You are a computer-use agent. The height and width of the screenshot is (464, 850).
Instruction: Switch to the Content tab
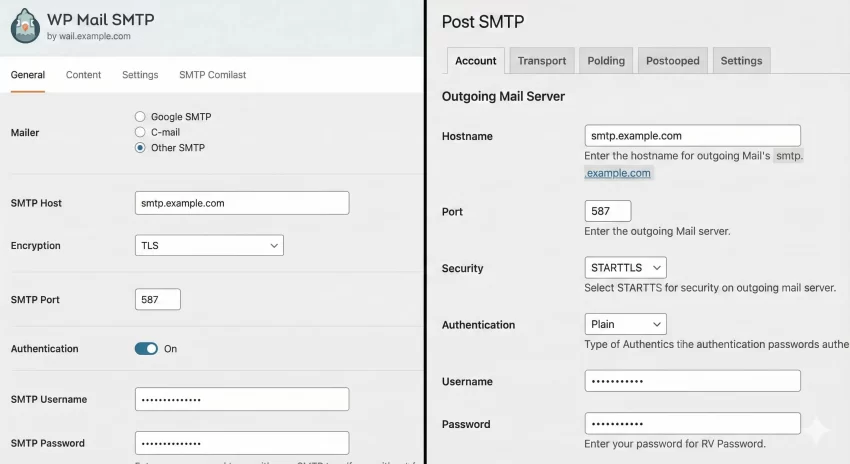[83, 75]
